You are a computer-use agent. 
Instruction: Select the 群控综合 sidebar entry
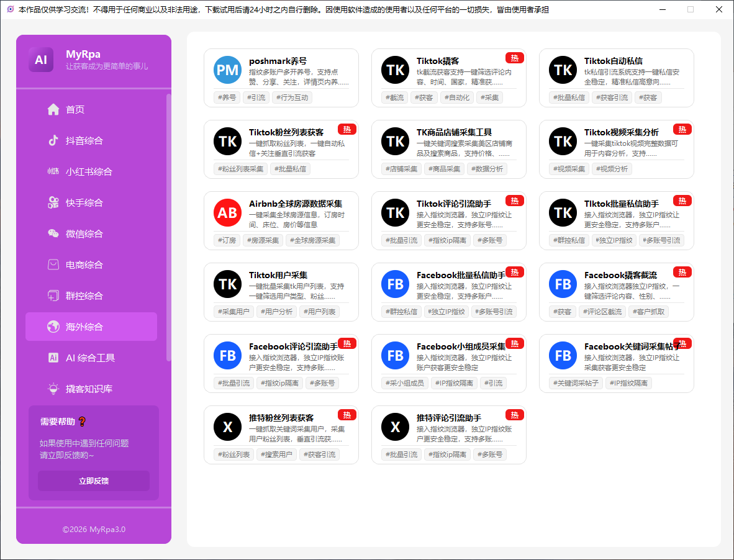[91, 296]
